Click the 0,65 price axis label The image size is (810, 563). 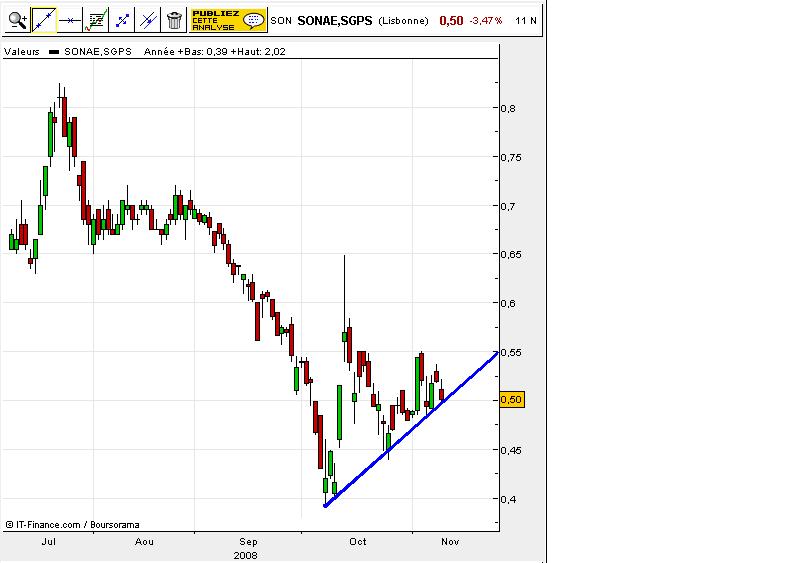pos(511,255)
